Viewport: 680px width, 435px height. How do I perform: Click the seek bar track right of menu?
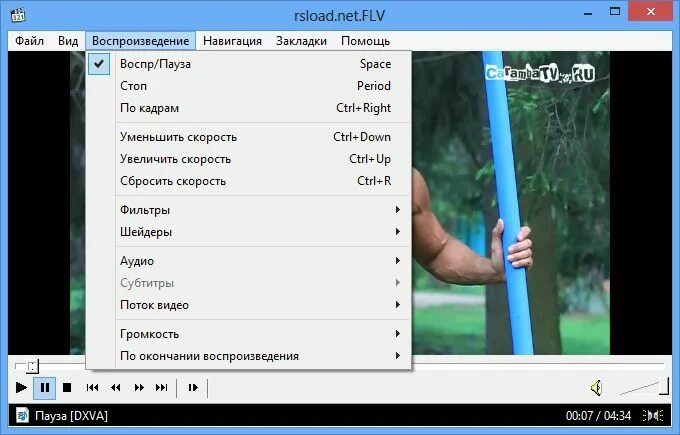[x=538, y=366]
